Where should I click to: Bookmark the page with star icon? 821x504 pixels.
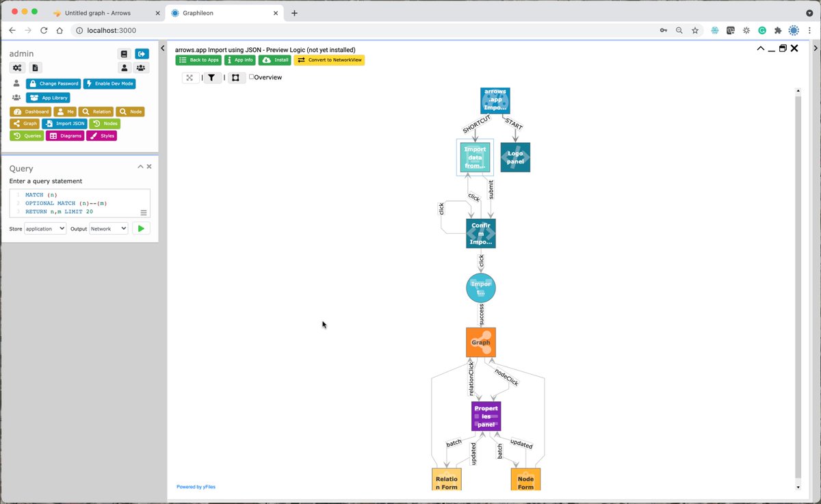pyautogui.click(x=695, y=30)
